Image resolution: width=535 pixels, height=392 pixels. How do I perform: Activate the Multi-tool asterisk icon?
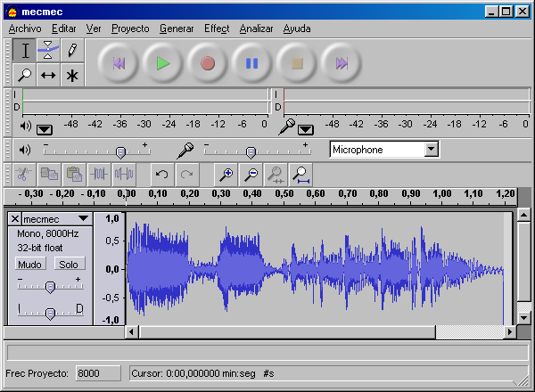click(x=72, y=75)
